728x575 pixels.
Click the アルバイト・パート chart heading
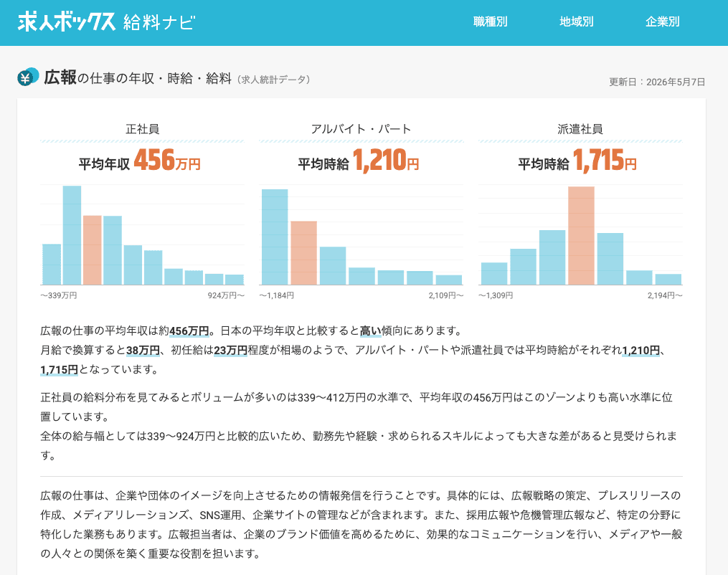[361, 129]
